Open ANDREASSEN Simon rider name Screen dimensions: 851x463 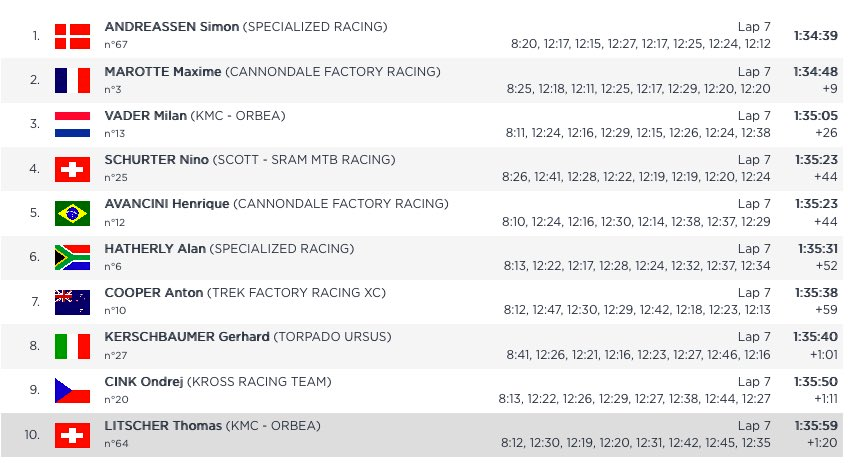tap(172, 27)
